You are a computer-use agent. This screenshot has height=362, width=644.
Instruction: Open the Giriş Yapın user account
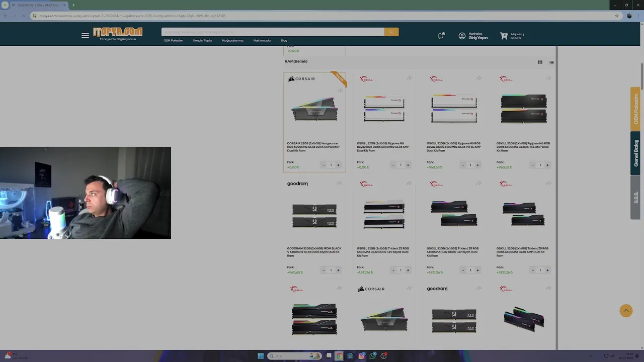pos(473,36)
